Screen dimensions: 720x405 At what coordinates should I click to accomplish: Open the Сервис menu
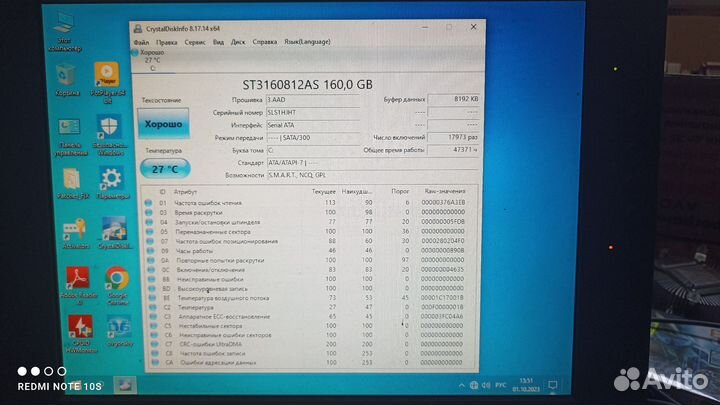pos(195,42)
